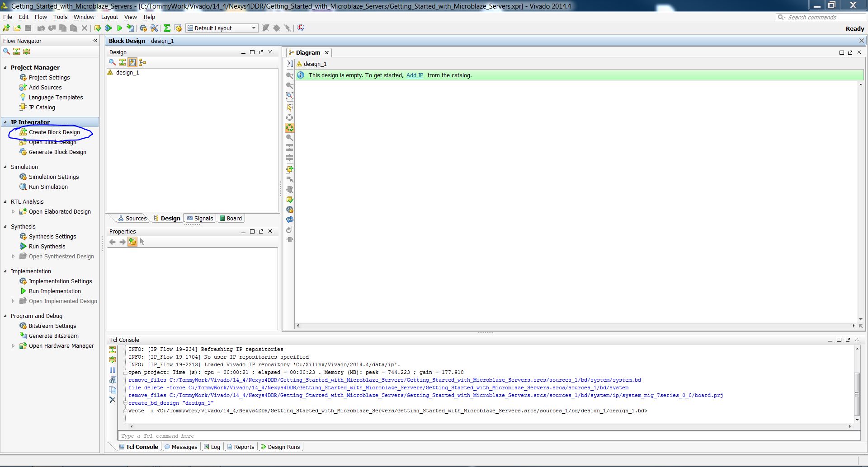
Task: Click the Add IP link in the banner
Action: 415,75
